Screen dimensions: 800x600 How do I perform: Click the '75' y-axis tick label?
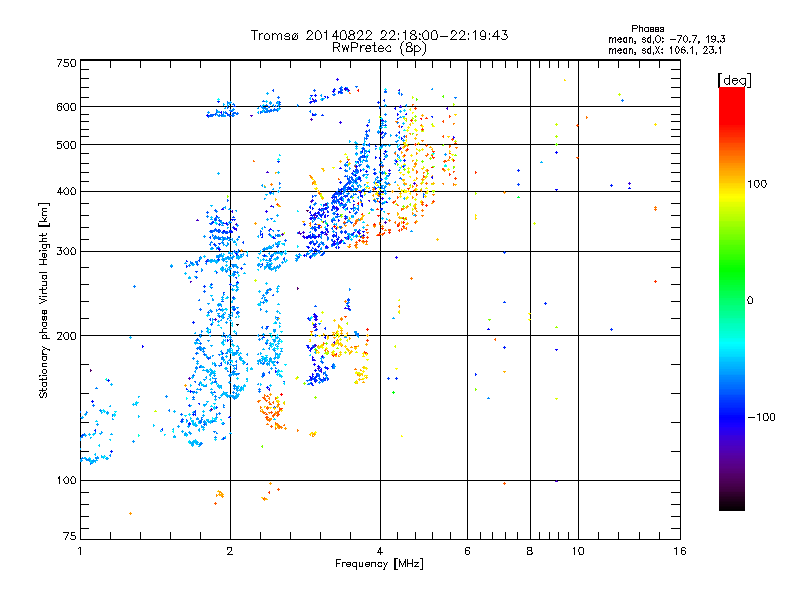coord(70,536)
